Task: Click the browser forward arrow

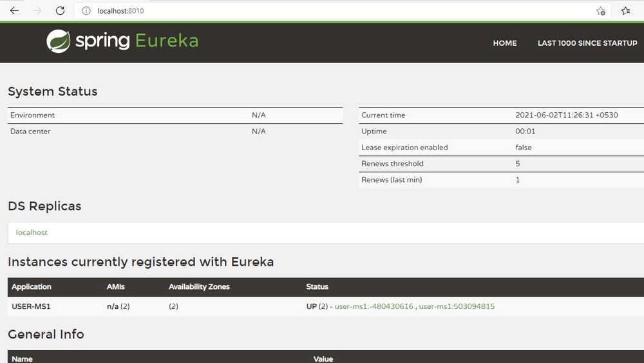Action: click(37, 11)
